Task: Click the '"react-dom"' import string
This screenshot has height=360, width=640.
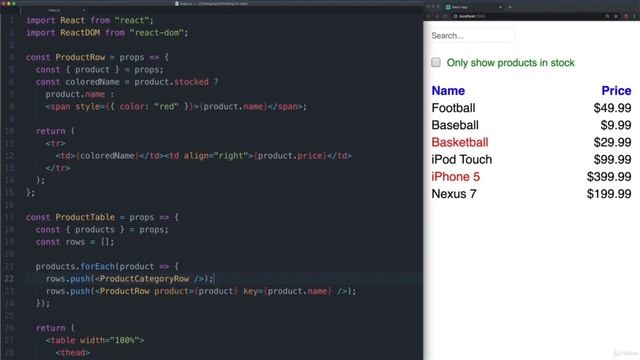Action: pos(156,33)
